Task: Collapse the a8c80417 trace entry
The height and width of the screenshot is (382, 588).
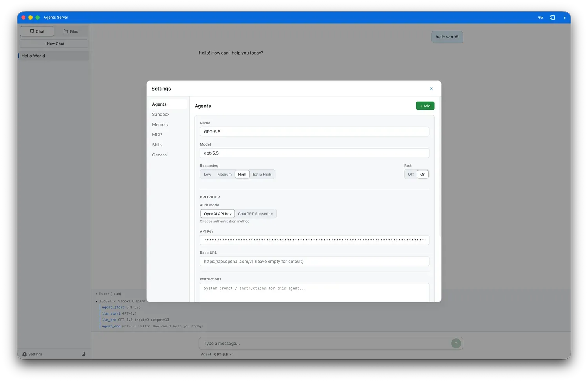Action: (x=107, y=301)
